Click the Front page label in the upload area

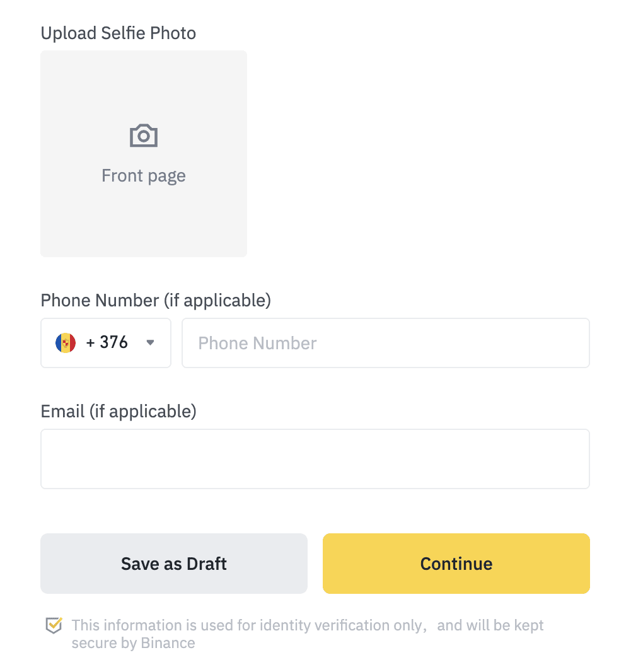(x=144, y=176)
